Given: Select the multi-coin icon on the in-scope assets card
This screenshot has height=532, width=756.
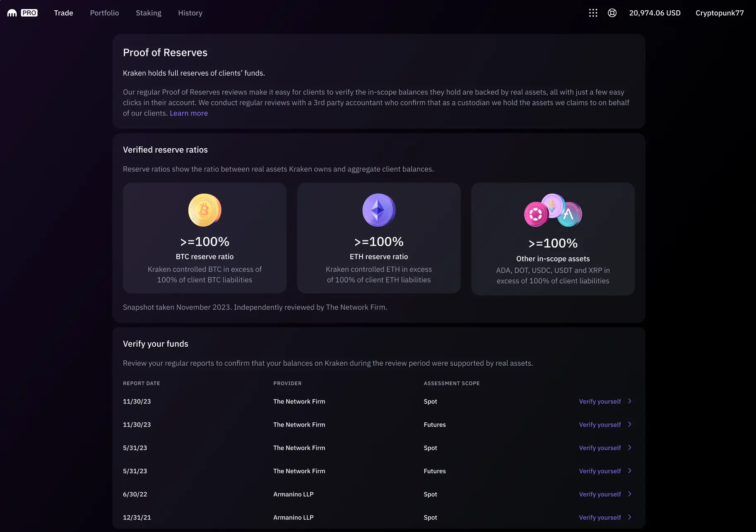Looking at the screenshot, I should [553, 211].
